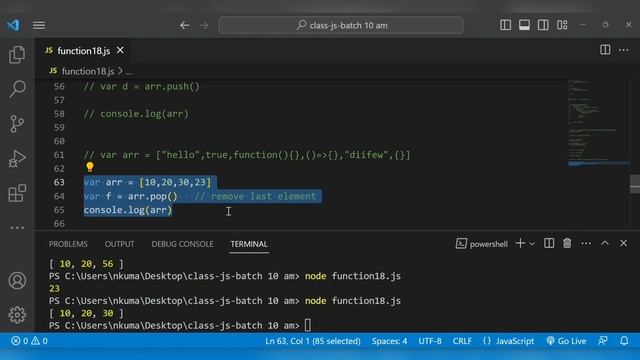
Task: Place cursor on arr.pop() line 64
Action: [x=153, y=196]
